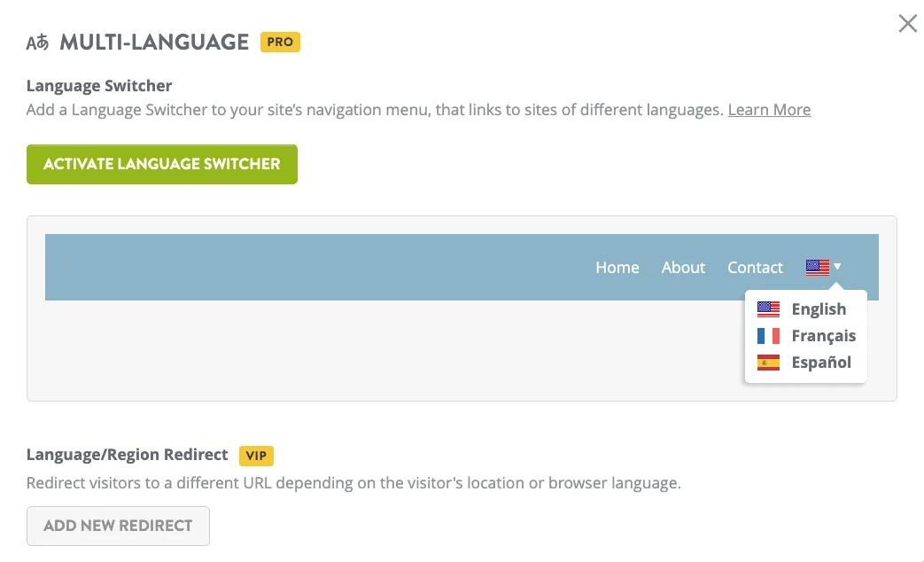Select About in the preview navigation menu

coord(683,267)
